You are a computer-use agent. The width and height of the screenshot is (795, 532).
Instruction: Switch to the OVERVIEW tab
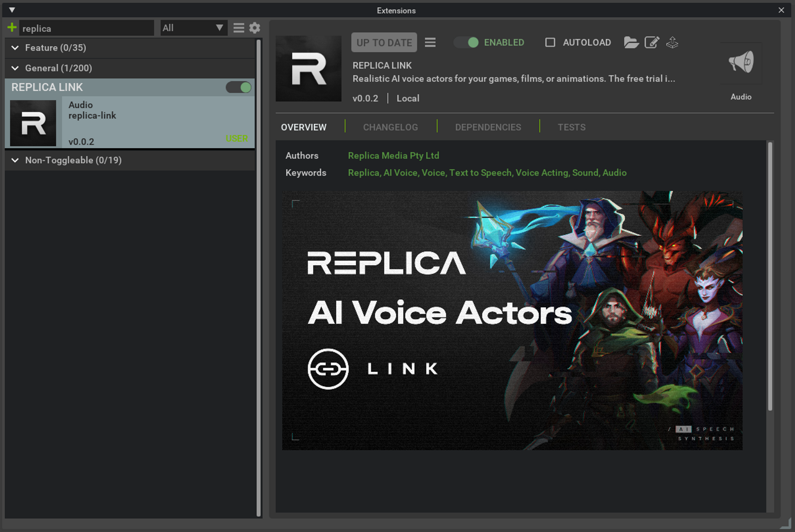coord(304,127)
